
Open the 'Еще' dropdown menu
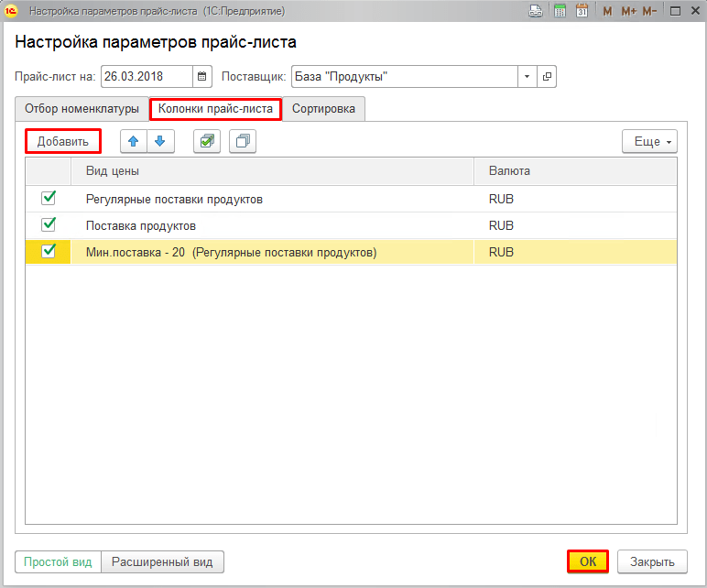(x=649, y=142)
